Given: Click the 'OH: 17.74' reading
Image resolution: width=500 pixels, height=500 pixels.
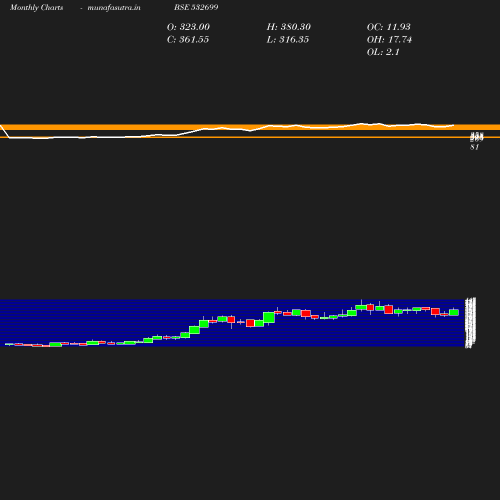Looking at the screenshot, I should (x=389, y=40).
